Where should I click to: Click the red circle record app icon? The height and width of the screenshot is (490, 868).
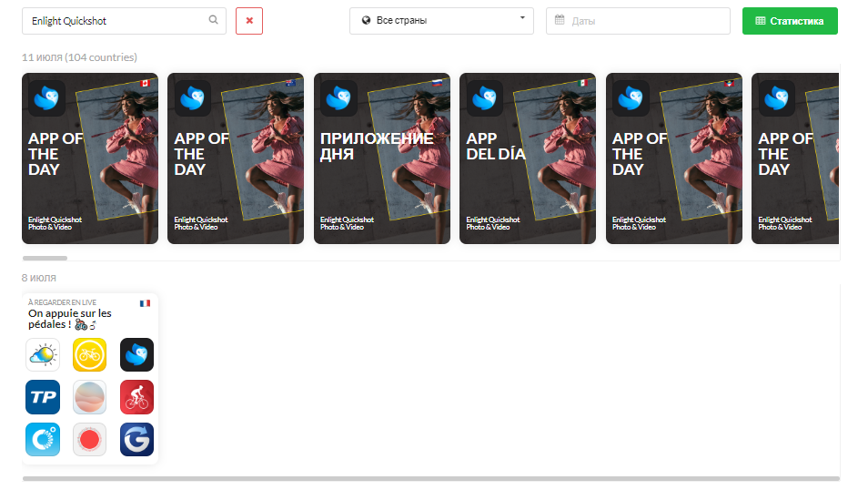point(90,439)
